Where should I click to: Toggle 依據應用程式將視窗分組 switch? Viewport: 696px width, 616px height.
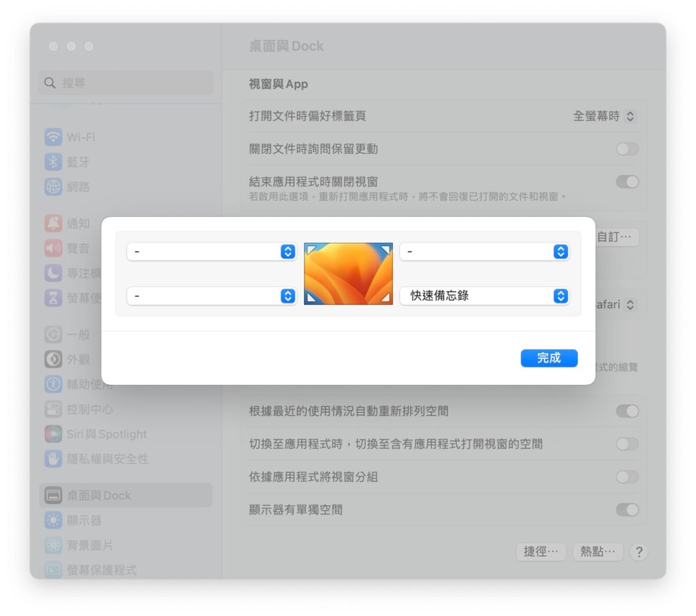click(x=627, y=477)
